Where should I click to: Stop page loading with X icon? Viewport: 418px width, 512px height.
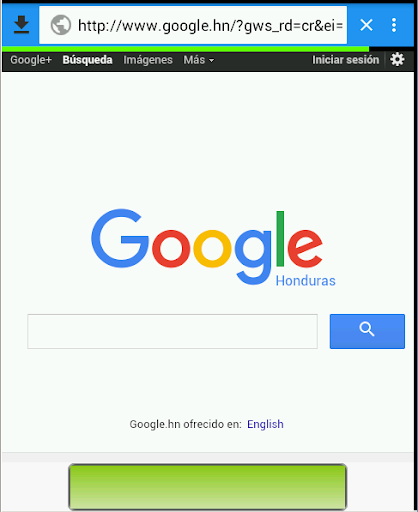tap(366, 25)
